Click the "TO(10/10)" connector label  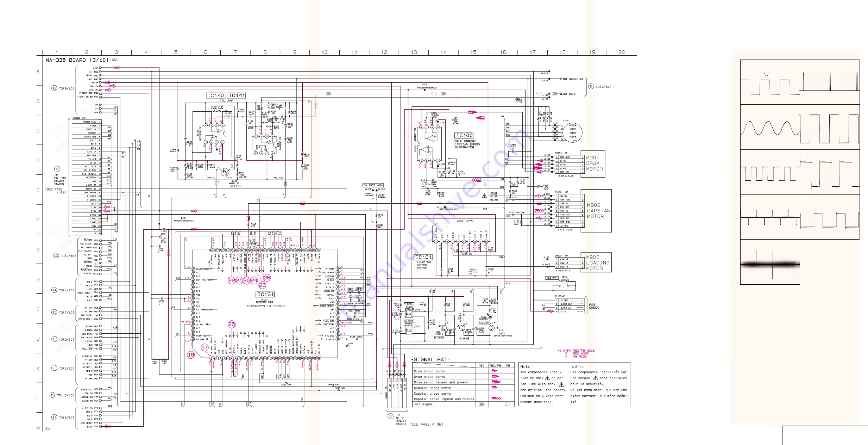(65, 395)
